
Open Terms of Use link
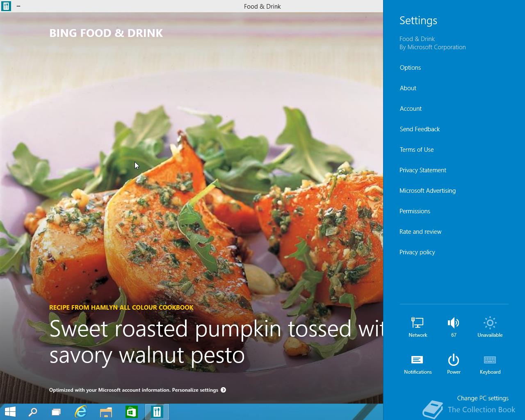416,150
